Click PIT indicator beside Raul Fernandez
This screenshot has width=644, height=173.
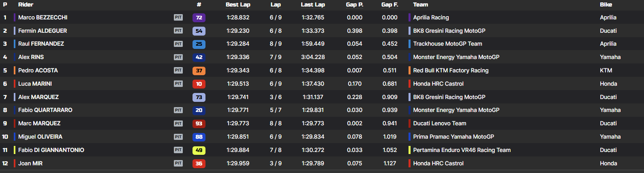click(x=178, y=44)
